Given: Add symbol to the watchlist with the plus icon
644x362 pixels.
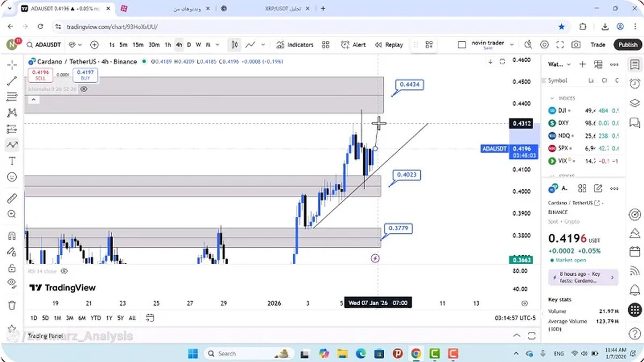Looking at the screenshot, I should 582,64.
